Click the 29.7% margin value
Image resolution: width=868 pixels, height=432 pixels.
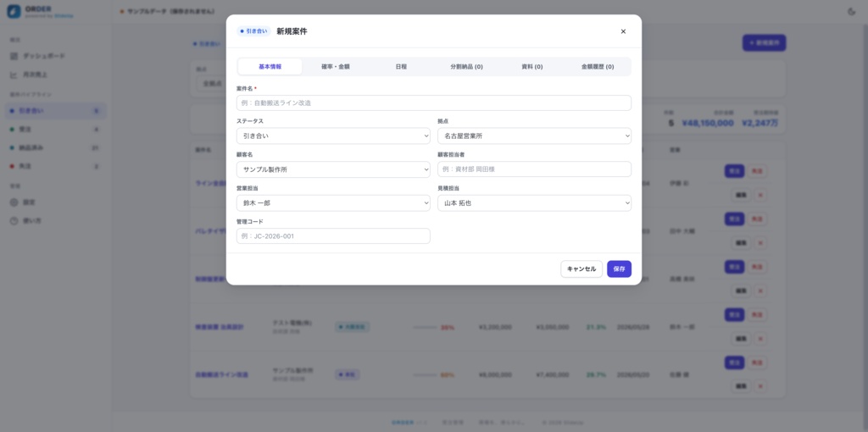pos(596,375)
